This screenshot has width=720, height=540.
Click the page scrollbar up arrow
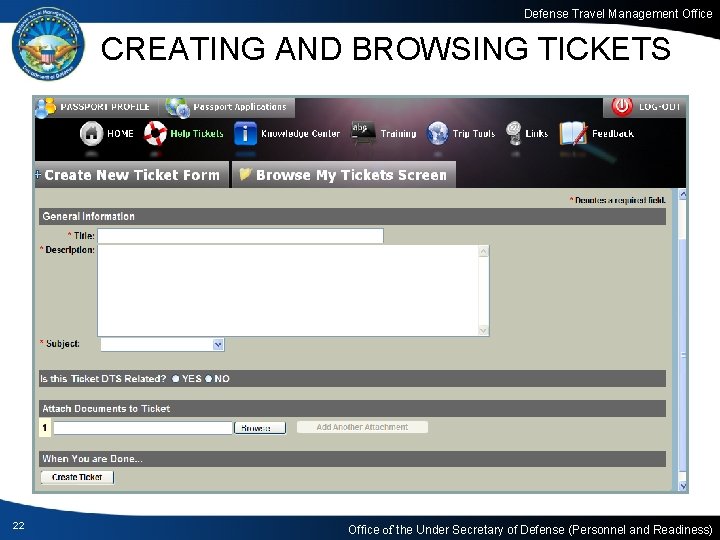(x=683, y=194)
